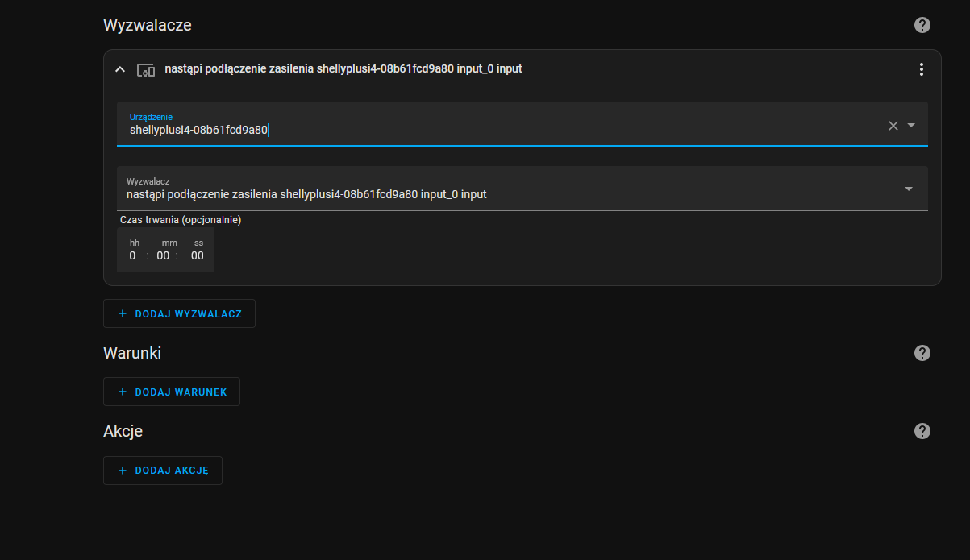The width and height of the screenshot is (970, 560).
Task: Open the Urządzenie dropdown arrow
Action: [911, 125]
